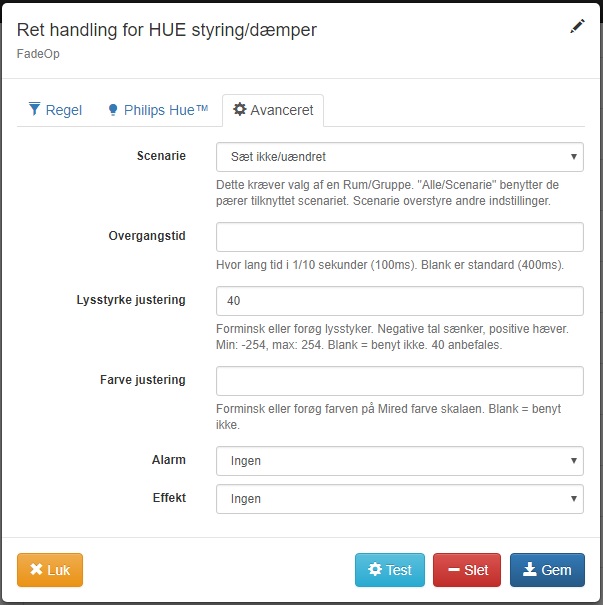The image size is (603, 605).
Task: Click the lightbulb icon on Philips Hue tab
Action: point(113,110)
